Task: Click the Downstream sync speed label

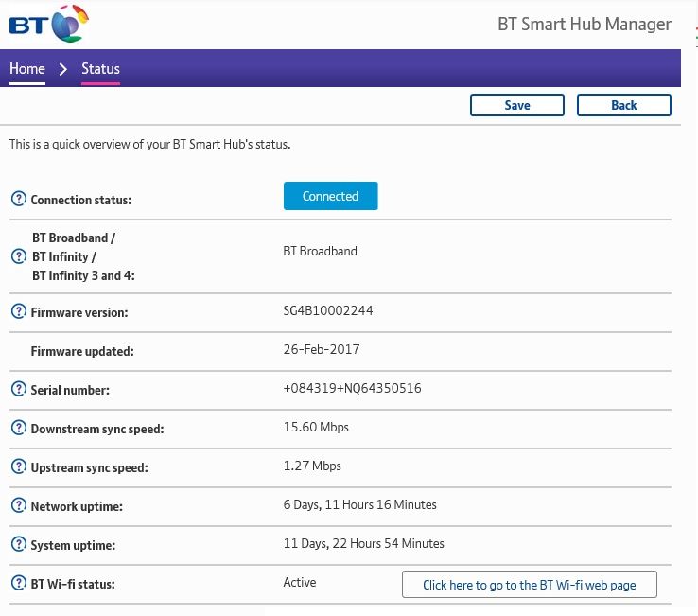Action: coord(97,429)
